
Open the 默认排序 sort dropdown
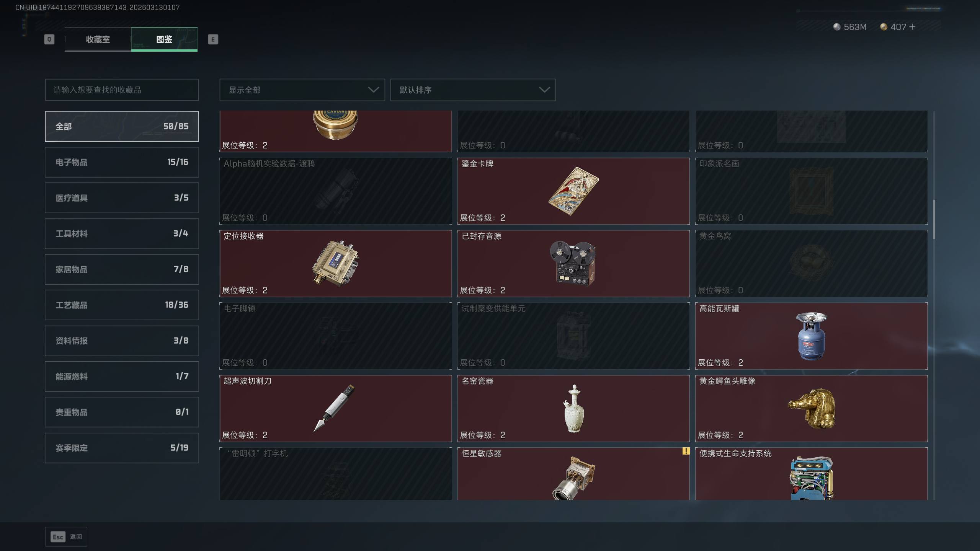pyautogui.click(x=473, y=90)
